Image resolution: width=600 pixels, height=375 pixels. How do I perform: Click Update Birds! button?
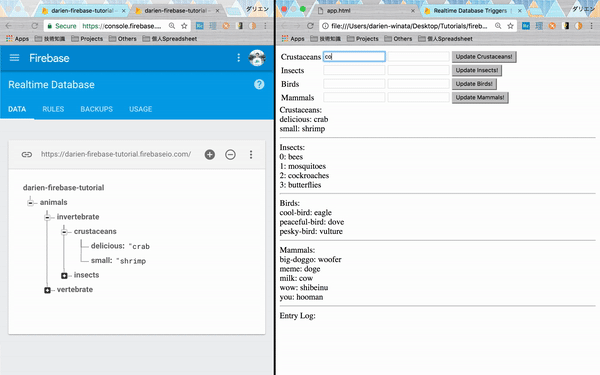(x=474, y=84)
